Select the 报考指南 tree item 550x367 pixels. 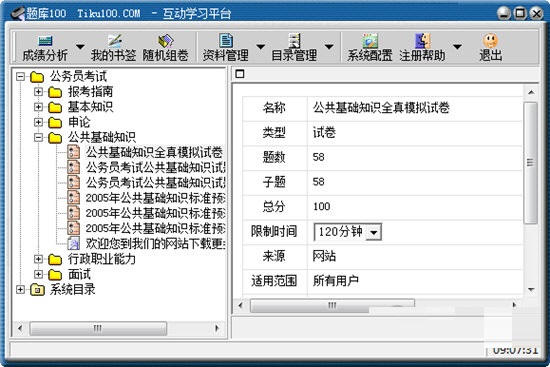90,92
